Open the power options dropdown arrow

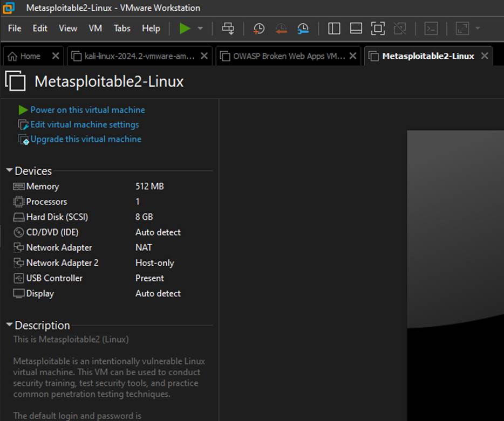tap(200, 29)
